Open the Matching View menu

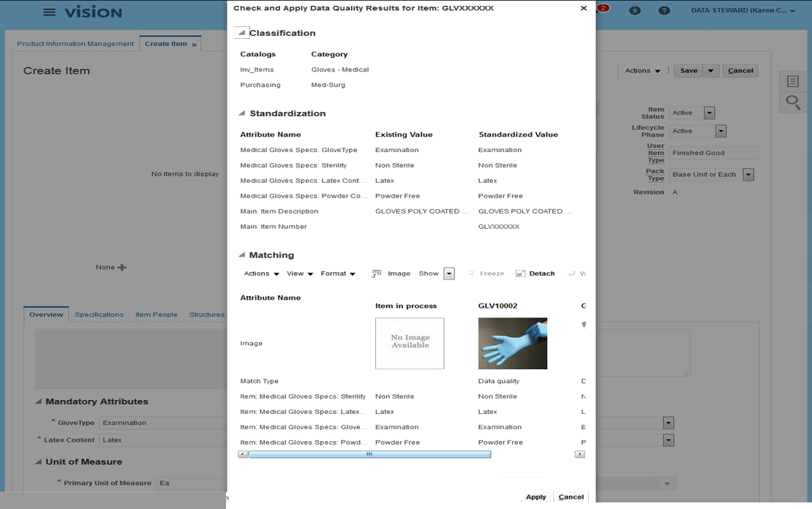click(300, 274)
